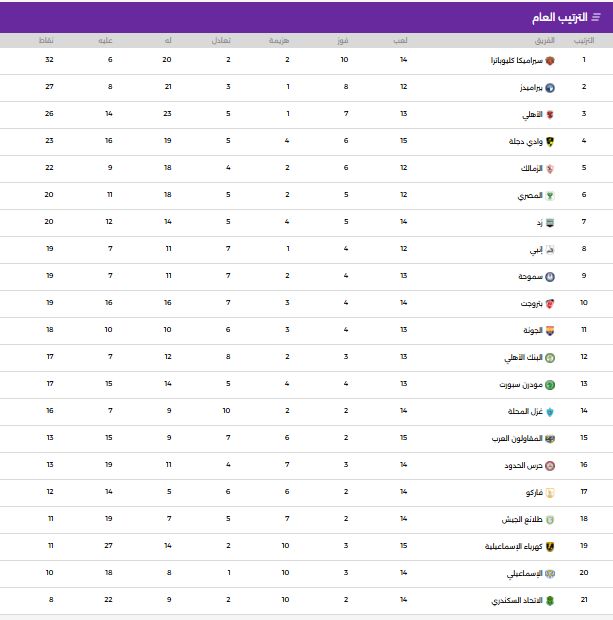
Task: Click the Al Ahly (الأهلي) club logo
Action: 549,114
